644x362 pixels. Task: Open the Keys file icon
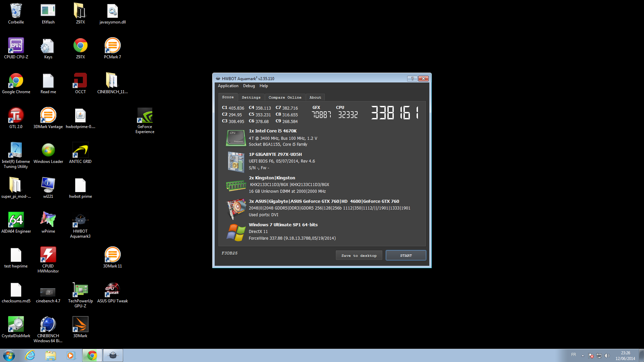pos(48,48)
